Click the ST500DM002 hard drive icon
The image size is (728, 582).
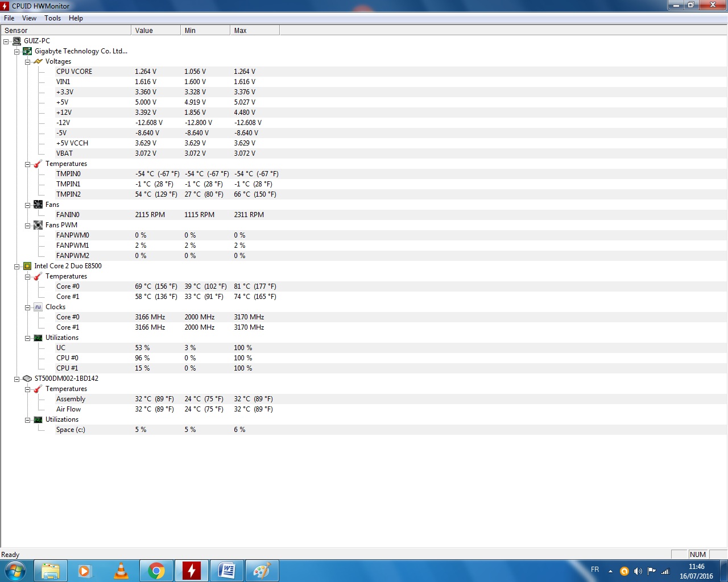(27, 379)
